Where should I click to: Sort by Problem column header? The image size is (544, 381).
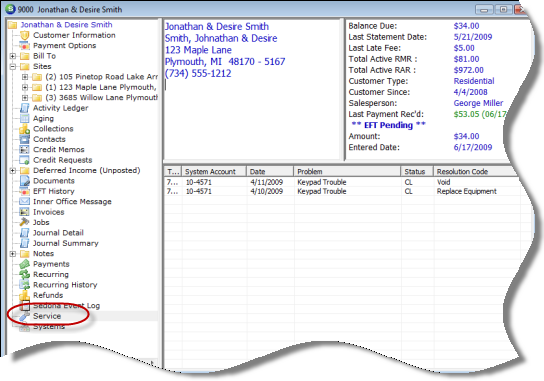pos(347,171)
